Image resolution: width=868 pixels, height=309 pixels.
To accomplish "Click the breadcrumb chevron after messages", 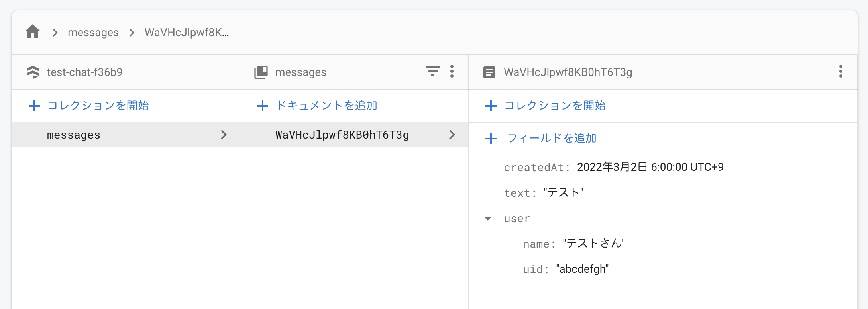I will point(132,33).
